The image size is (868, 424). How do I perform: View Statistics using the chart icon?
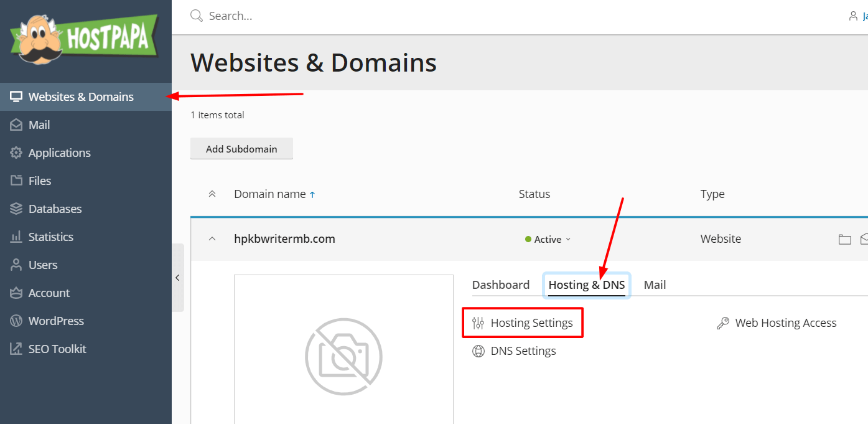16,237
